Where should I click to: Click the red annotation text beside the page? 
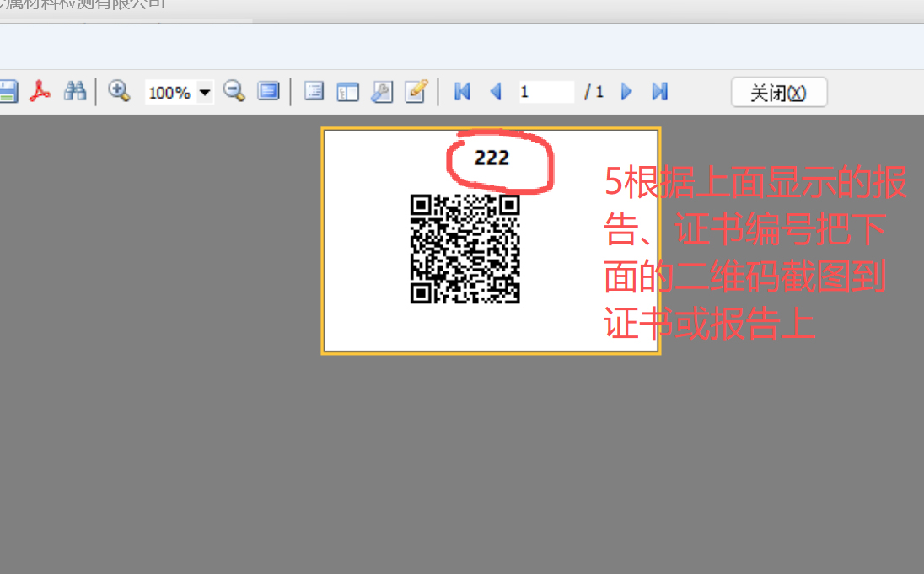755,253
